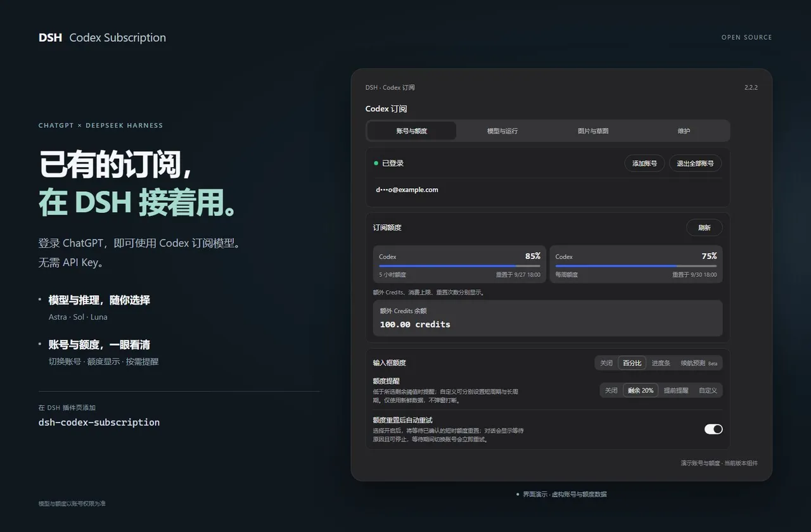The width and height of the screenshot is (811, 532).
Task: Select 关闭 in the 输入框额度 row
Action: [606, 364]
